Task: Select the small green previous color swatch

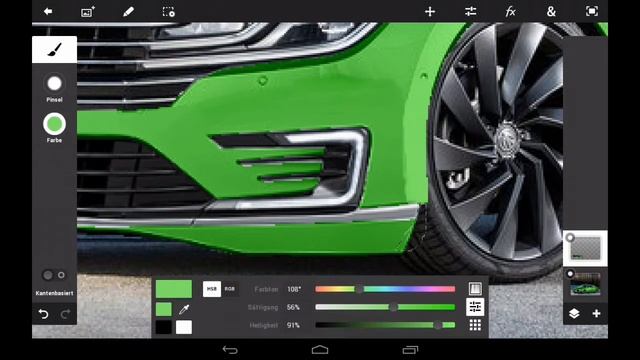Action: tap(164, 309)
